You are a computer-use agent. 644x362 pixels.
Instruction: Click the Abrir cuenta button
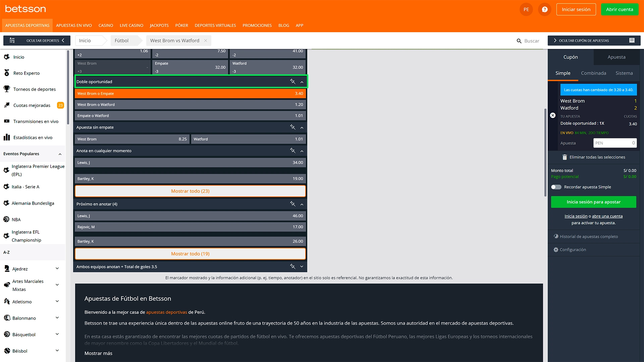[620, 9]
